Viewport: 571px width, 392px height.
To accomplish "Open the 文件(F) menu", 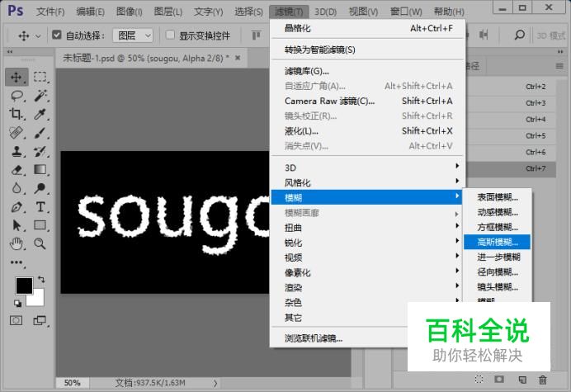I will [x=50, y=12].
